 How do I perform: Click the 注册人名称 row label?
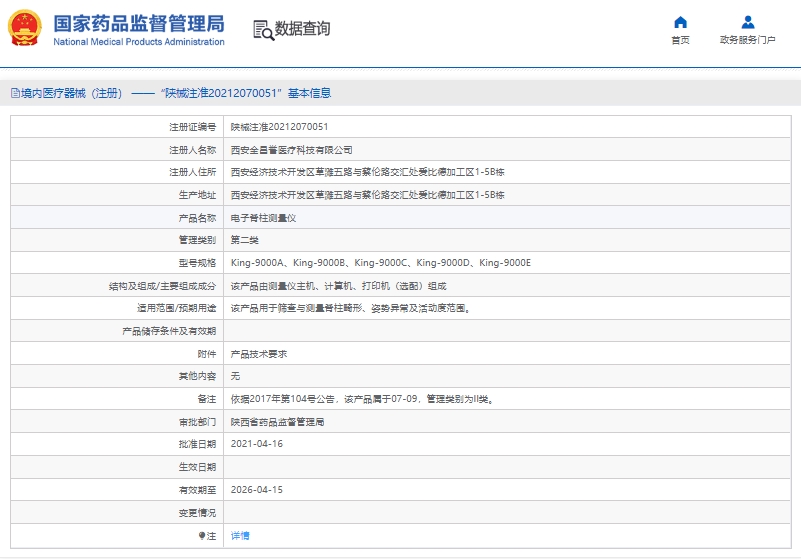point(193,150)
